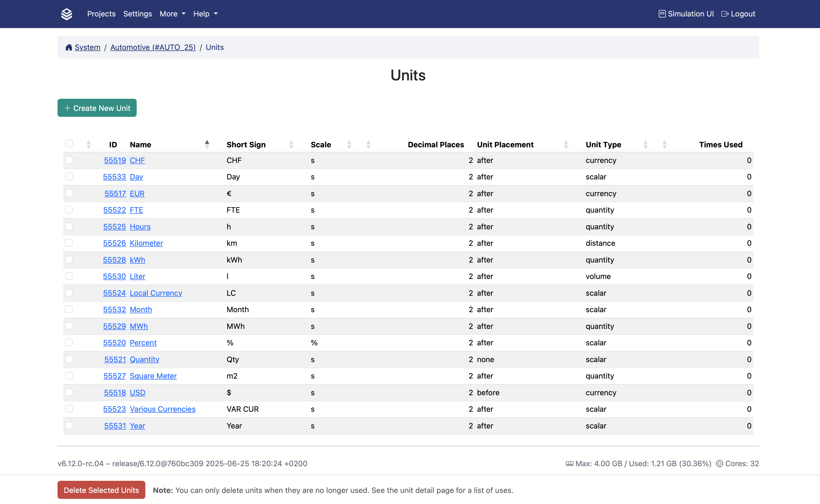Viewport: 820px width, 504px height.
Task: Click the home icon in breadcrumb
Action: pos(69,47)
